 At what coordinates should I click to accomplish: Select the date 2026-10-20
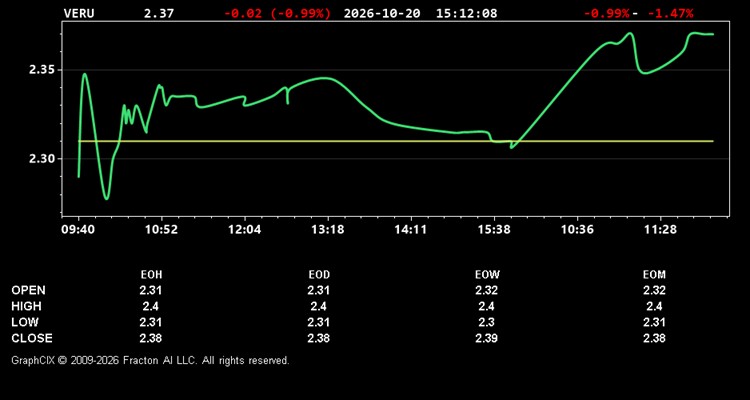click(x=382, y=13)
